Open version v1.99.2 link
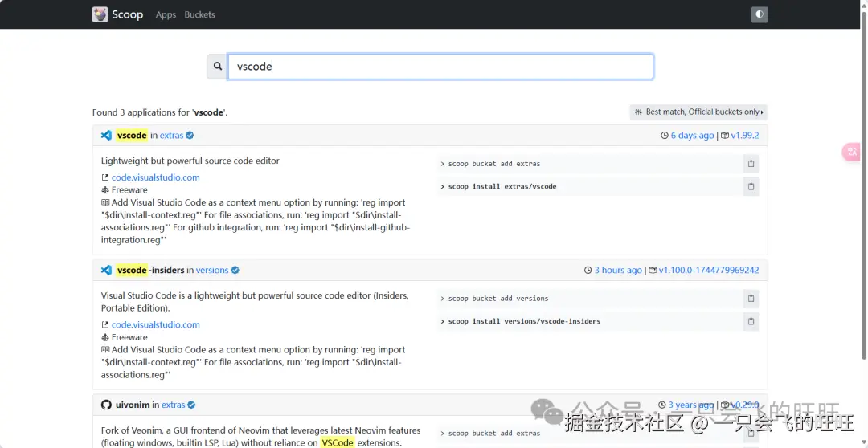Screen dimensions: 868x448 745,136
